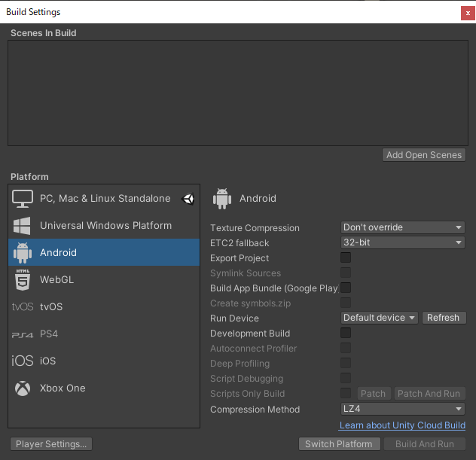Pick the iOS platform entry
This screenshot has height=460, width=476.
coord(104,361)
